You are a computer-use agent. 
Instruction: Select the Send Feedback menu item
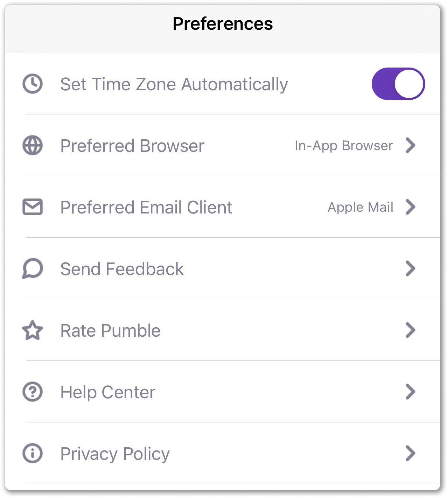[122, 269]
